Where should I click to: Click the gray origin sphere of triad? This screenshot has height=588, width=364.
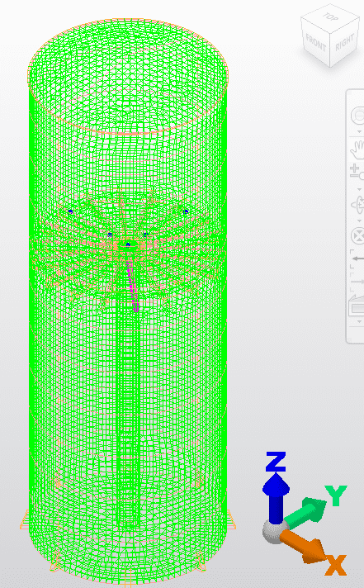click(x=273, y=533)
